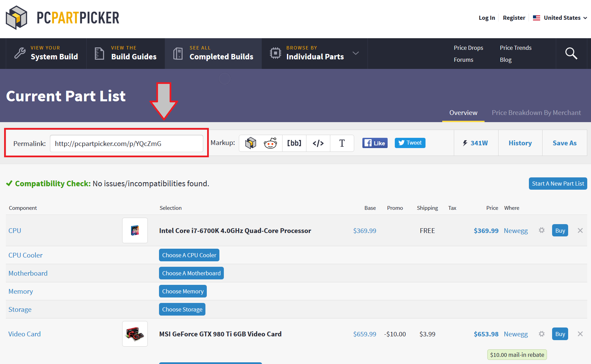Screen dimensions: 591x364
Task: Click the $369.99 base price
Action: [365, 231]
